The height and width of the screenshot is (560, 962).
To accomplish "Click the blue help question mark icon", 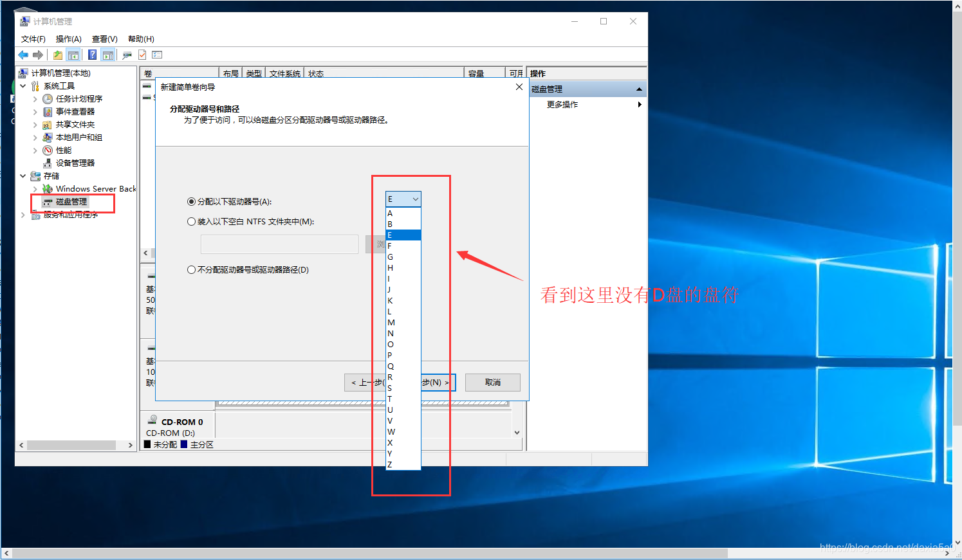I will pyautogui.click(x=93, y=55).
